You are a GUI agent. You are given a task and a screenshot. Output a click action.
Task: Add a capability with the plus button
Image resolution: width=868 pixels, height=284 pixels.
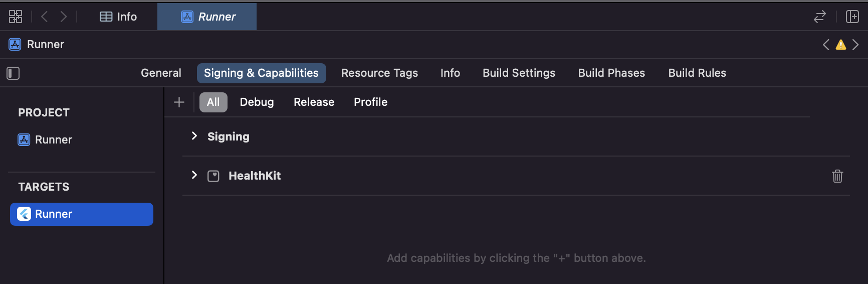(179, 102)
